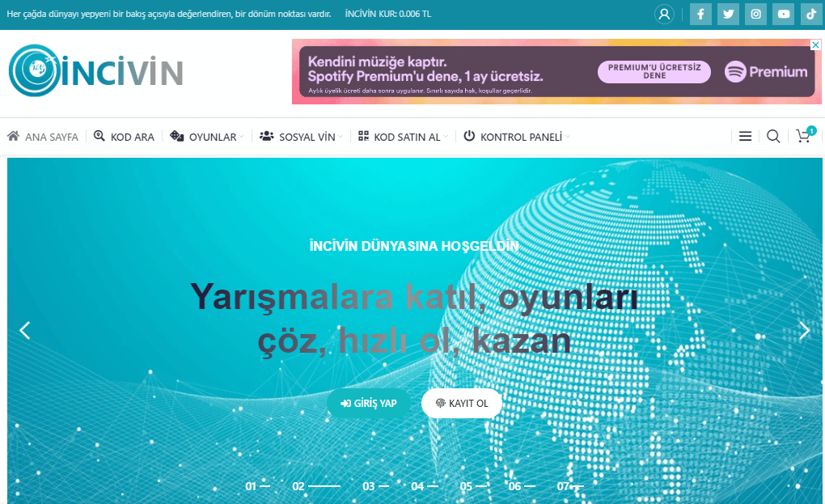825x504 pixels.
Task: Expand the SOSYAL VİN dropdown chevron
Action: tap(341, 137)
